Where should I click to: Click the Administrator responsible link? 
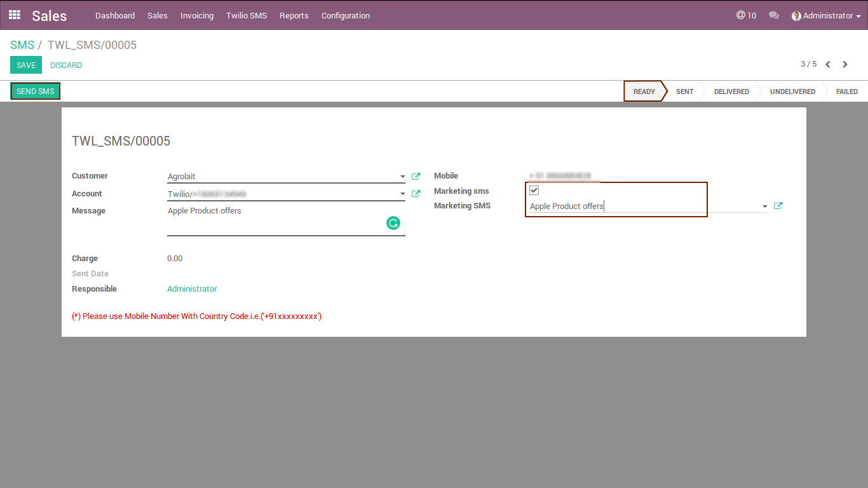pyautogui.click(x=192, y=289)
